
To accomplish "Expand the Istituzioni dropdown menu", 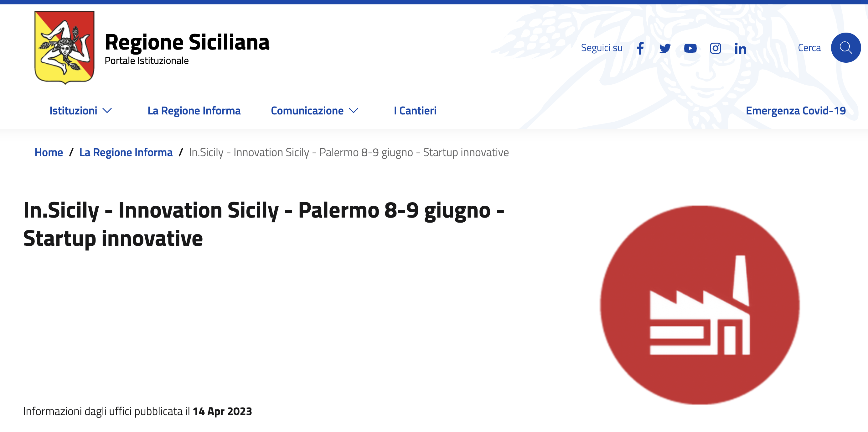I will [x=74, y=110].
